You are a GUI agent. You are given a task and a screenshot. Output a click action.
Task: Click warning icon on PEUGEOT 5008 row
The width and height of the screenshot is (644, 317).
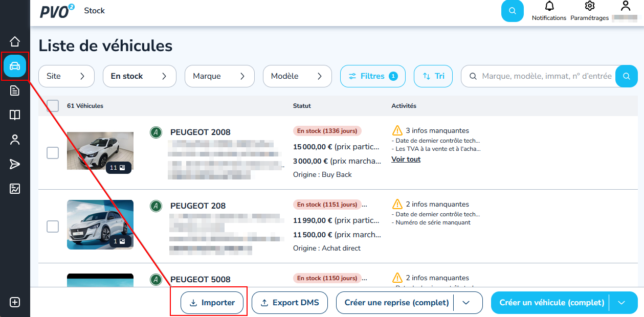coord(397,278)
